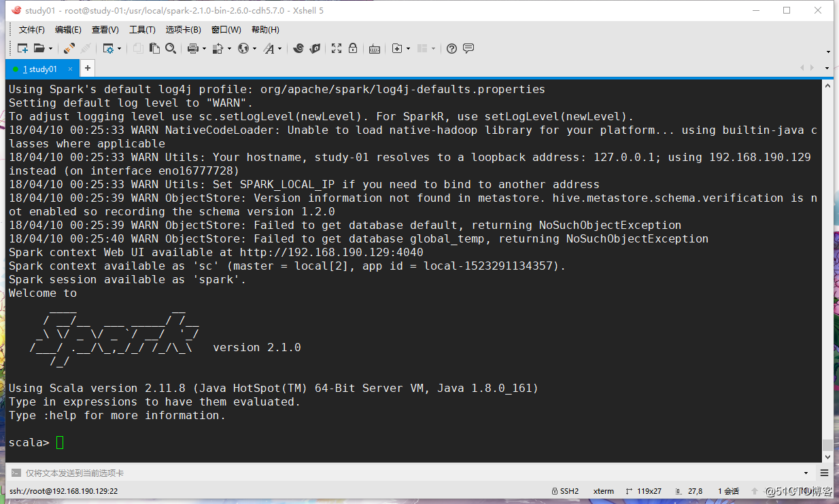Viewport: 839px width, 504px height.
Task: Click the terminal scrollbar up arrow
Action: (x=827, y=86)
